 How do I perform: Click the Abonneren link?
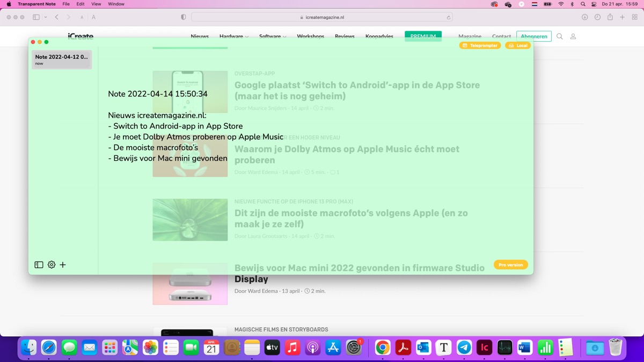point(534,36)
